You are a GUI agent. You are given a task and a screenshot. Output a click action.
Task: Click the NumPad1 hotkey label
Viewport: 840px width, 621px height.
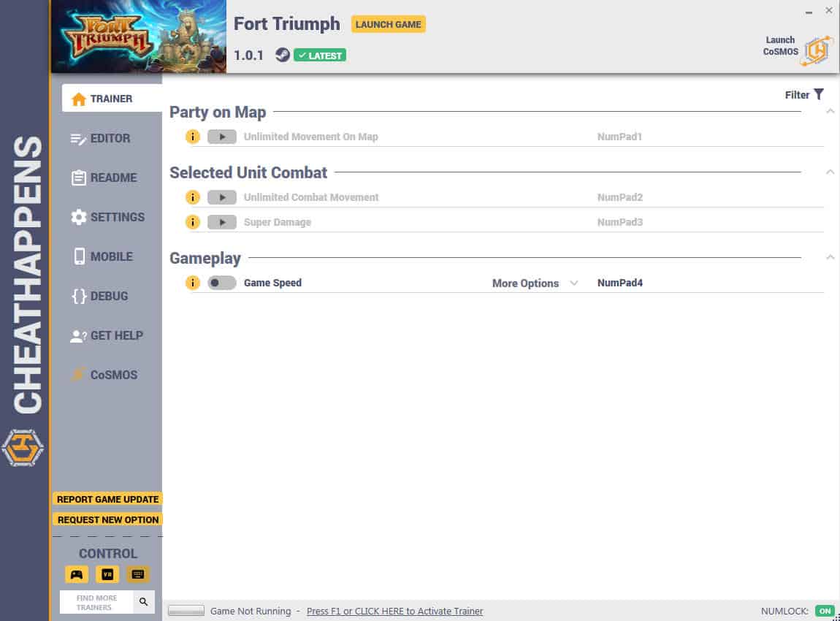coord(619,137)
